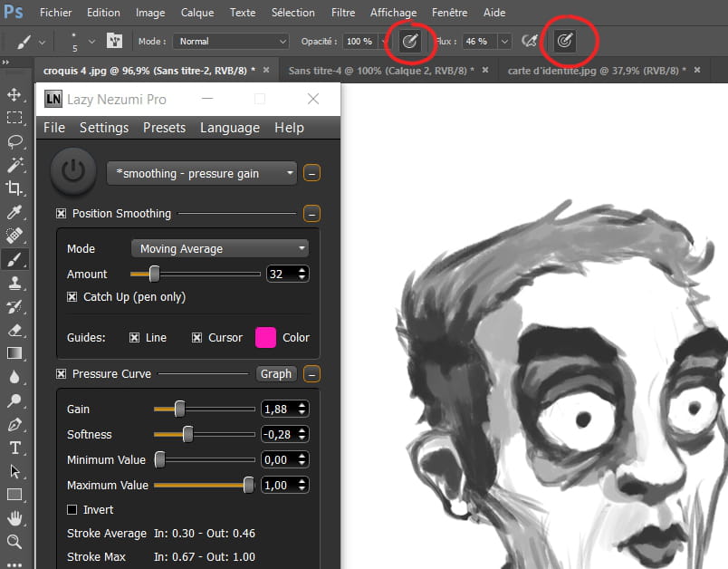Select the Healing Brush tool

click(14, 236)
